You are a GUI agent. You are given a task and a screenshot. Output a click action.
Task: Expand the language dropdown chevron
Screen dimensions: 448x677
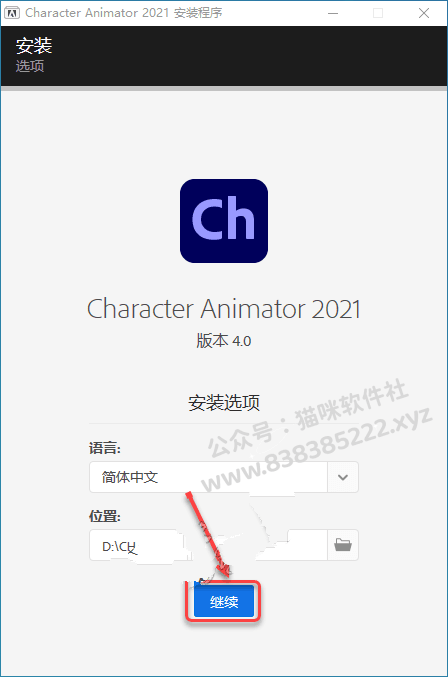click(x=343, y=477)
